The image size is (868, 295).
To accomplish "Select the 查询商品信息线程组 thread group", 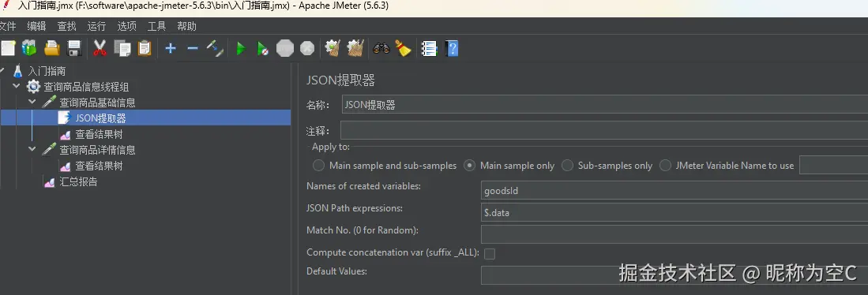I will tap(86, 87).
